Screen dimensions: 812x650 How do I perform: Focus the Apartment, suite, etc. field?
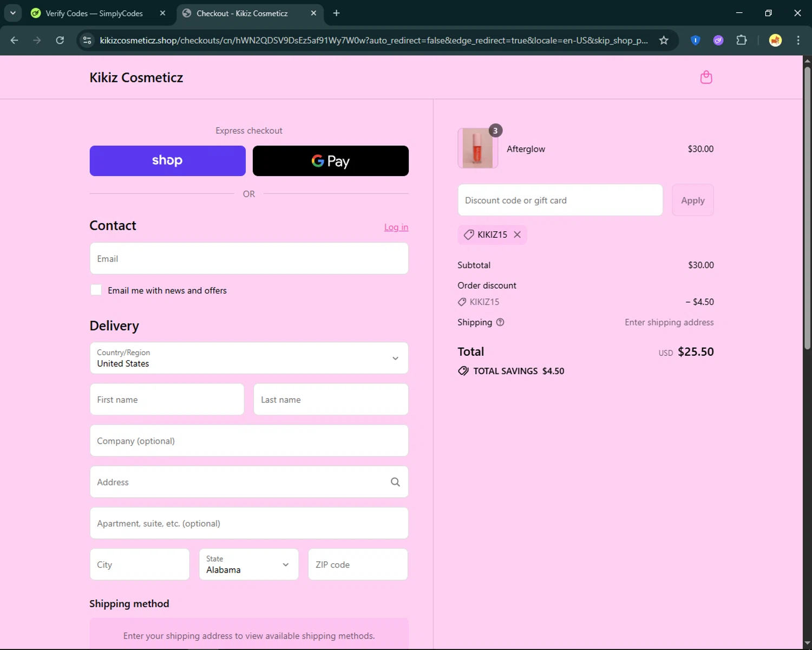[249, 523]
